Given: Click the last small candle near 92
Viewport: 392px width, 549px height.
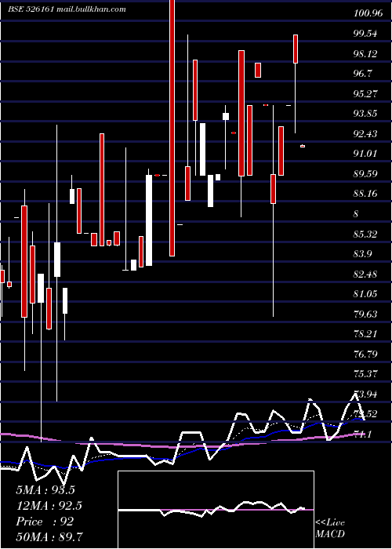Looking at the screenshot, I should click(303, 146).
